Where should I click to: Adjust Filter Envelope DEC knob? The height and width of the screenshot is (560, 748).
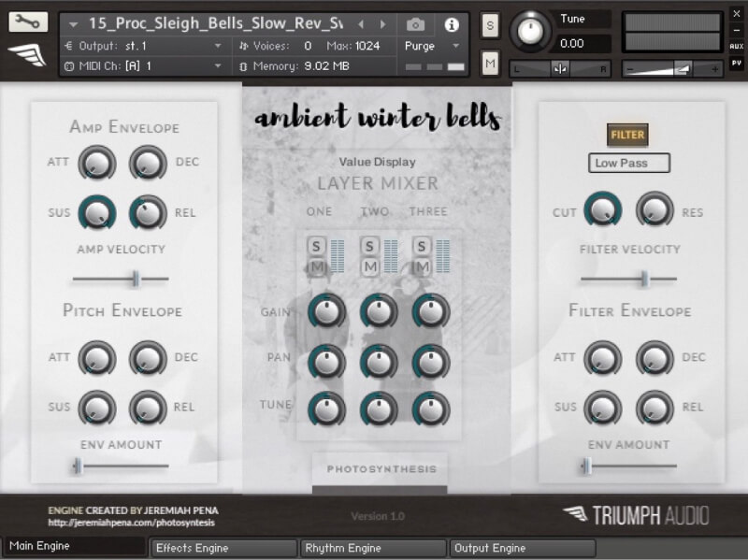654,358
